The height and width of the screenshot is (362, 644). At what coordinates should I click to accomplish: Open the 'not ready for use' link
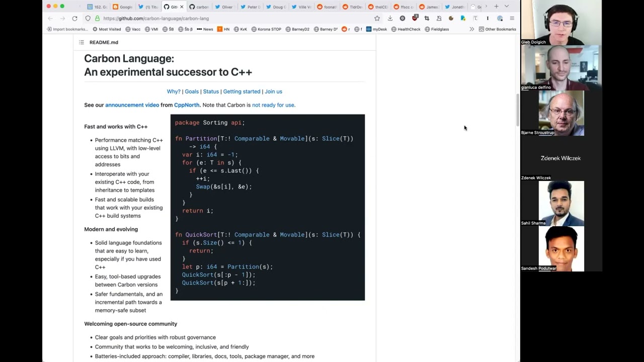pos(273,105)
